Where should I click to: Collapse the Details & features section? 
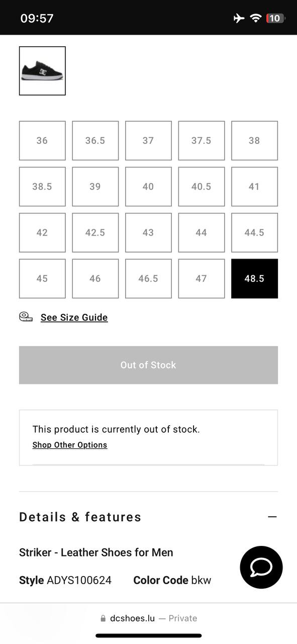point(272,517)
